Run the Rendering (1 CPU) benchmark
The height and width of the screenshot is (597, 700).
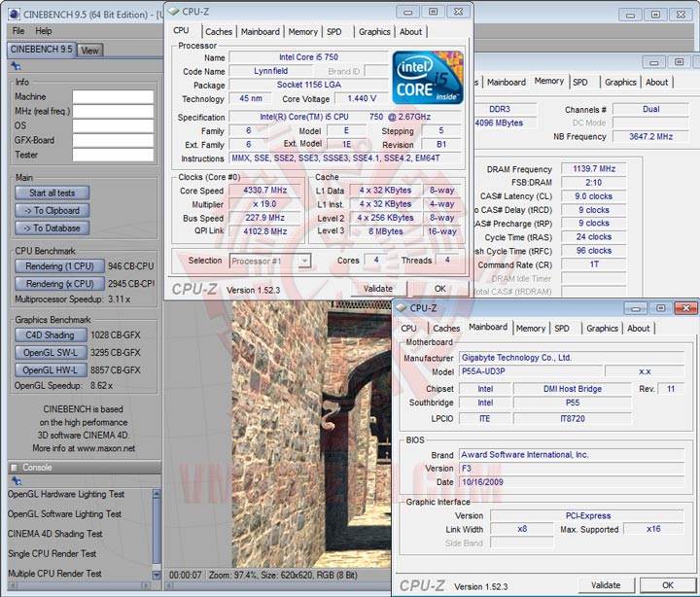click(60, 266)
